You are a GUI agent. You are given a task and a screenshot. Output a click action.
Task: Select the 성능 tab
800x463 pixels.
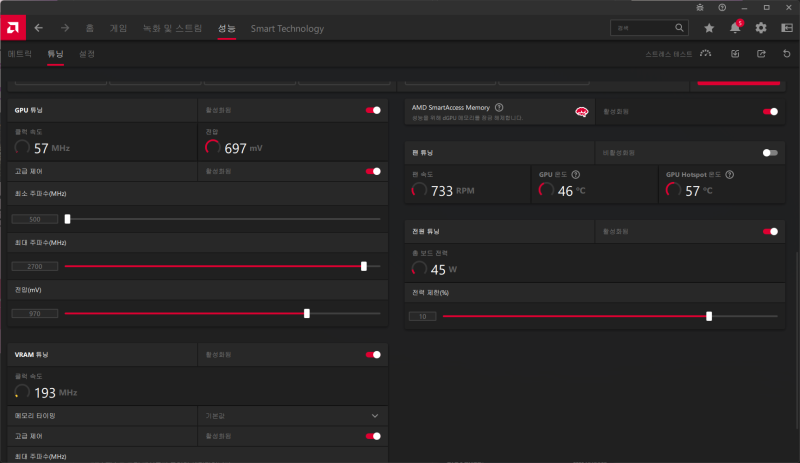[227, 29]
